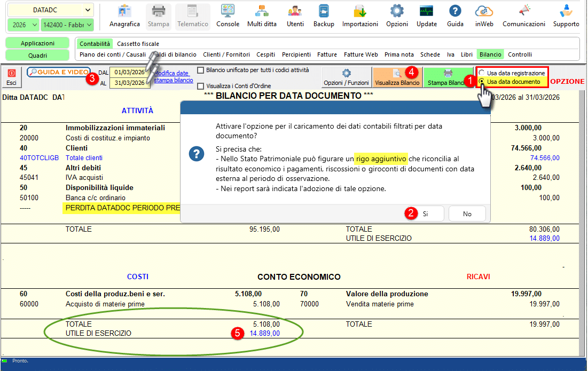Image resolution: width=588 pixels, height=371 pixels.
Task: Click the Applicazioni button
Action: 37,43
